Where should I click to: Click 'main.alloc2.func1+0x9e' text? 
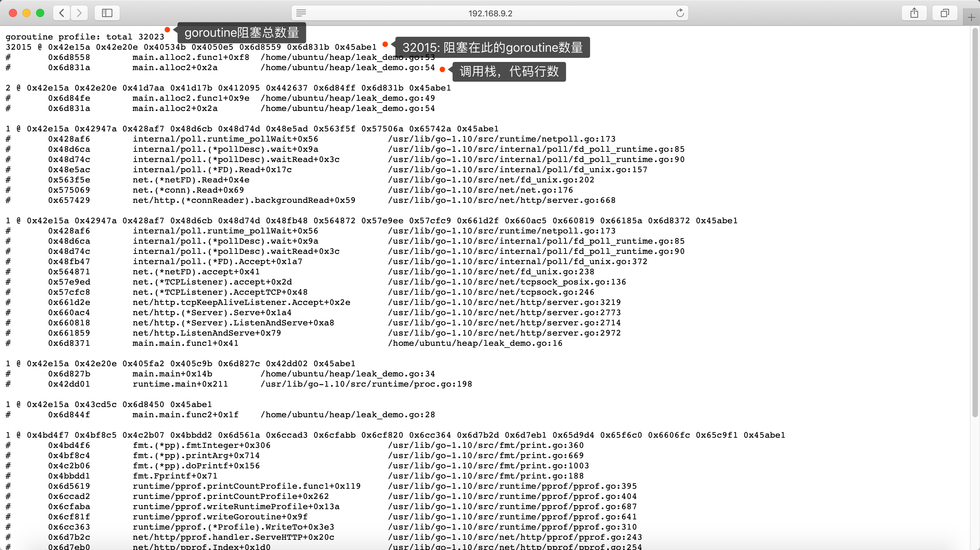click(x=191, y=98)
